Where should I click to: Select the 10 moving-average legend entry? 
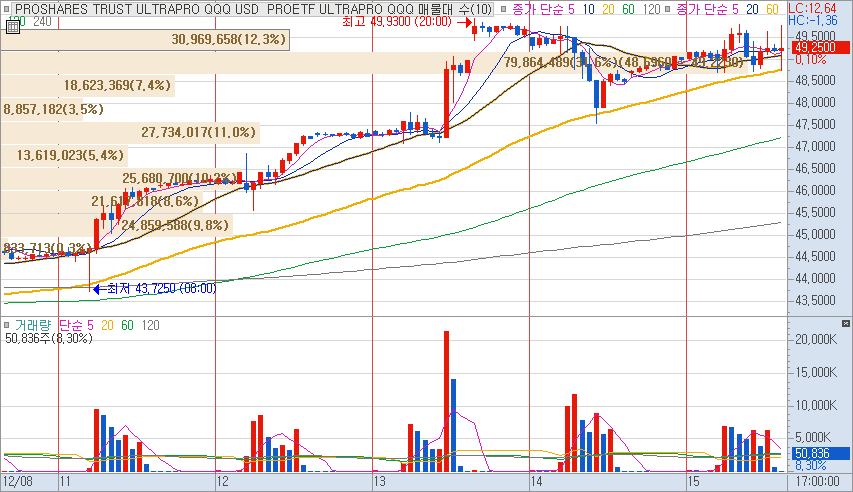588,9
